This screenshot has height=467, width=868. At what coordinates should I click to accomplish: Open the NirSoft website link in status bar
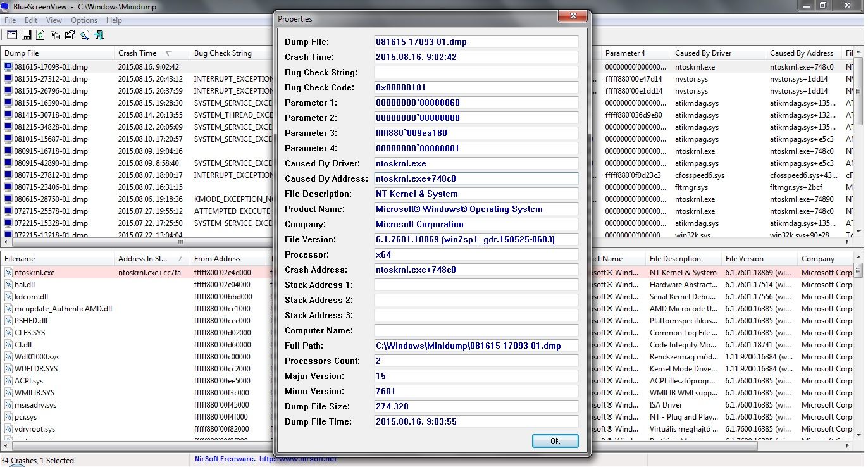click(297, 459)
